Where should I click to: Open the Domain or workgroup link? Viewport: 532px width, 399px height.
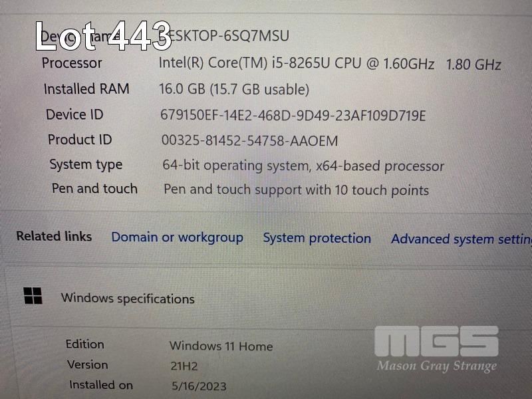tap(177, 238)
